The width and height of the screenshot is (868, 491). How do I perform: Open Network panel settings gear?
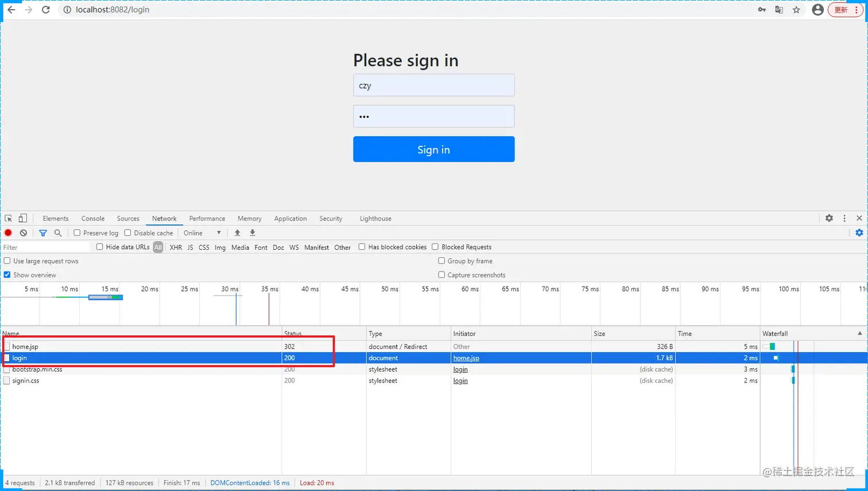coord(859,233)
